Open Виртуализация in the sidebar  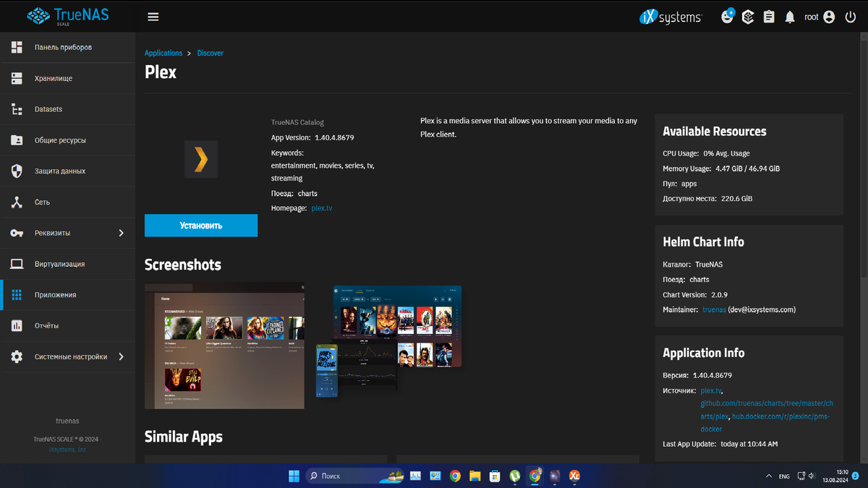tap(67, 264)
